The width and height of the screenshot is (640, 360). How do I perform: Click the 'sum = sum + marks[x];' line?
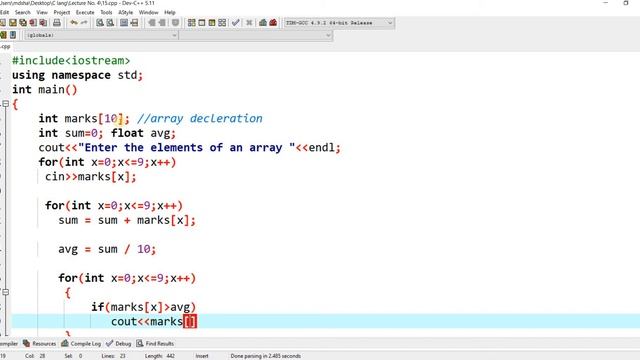(127, 220)
